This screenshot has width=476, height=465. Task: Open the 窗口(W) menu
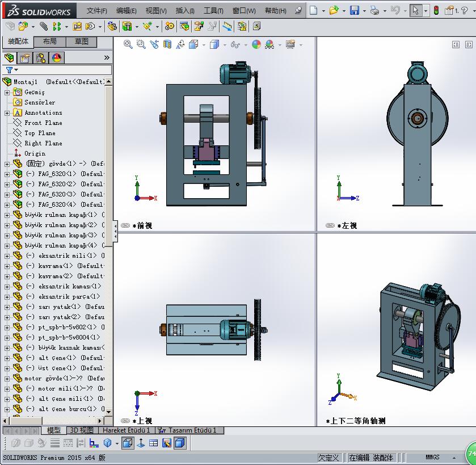244,11
